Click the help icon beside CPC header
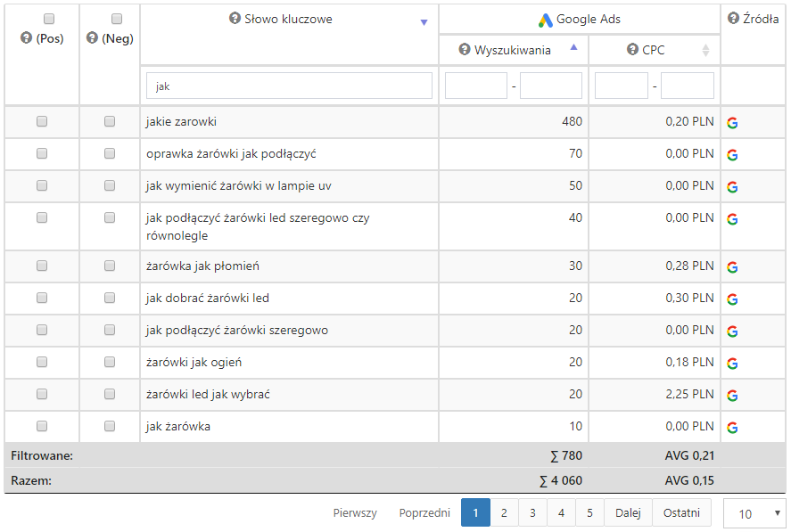Viewport: 791px width, 532px height. (x=631, y=50)
